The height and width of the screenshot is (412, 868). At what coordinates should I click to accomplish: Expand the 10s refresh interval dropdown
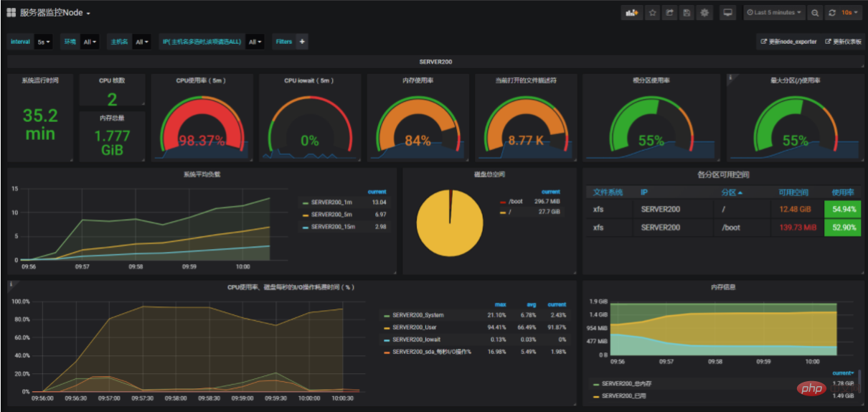[x=851, y=13]
